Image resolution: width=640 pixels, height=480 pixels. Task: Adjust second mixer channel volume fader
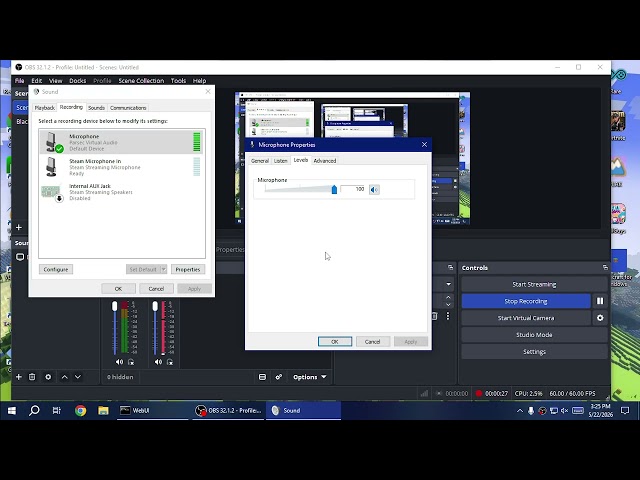(x=155, y=306)
